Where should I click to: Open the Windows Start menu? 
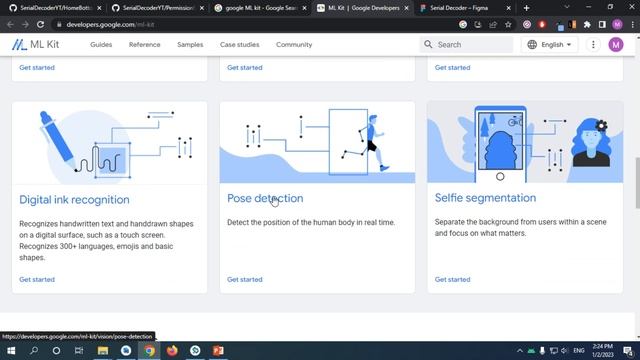click(x=11, y=351)
